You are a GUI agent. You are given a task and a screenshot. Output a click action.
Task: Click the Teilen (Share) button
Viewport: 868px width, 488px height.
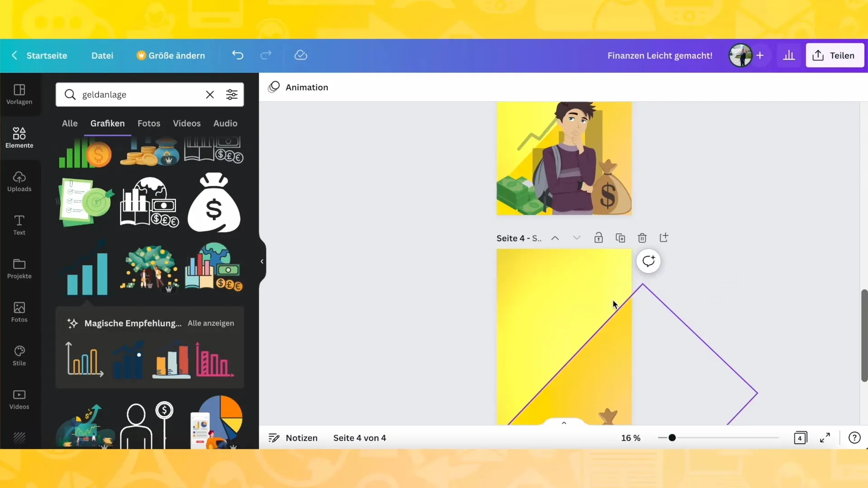click(x=835, y=55)
